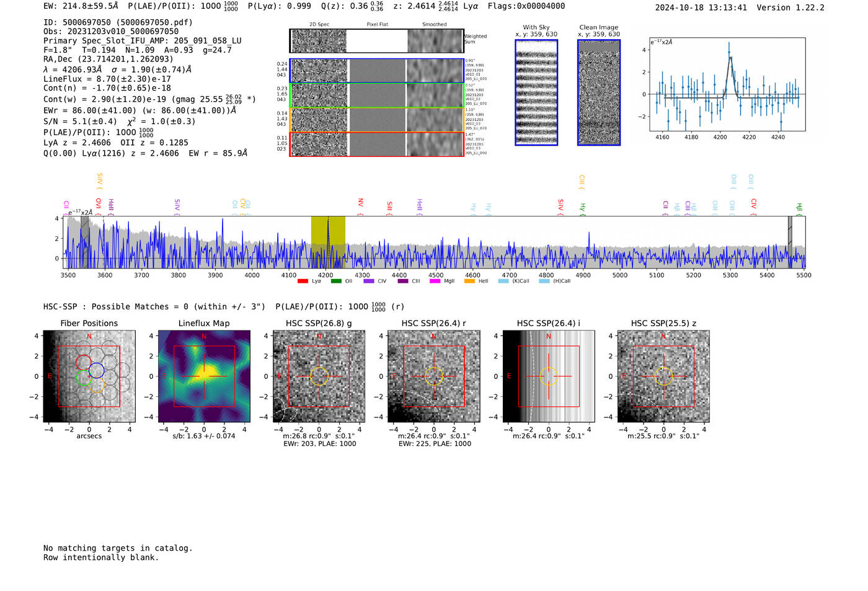Click the Flags:0x00004000 header text
Viewport: 868px width, 591px height.
pos(526,6)
